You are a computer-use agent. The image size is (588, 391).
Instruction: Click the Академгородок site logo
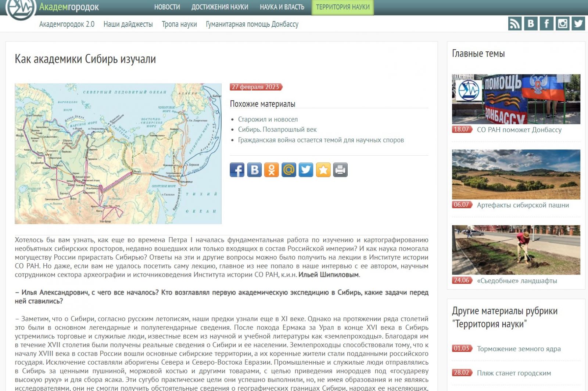pos(21,8)
